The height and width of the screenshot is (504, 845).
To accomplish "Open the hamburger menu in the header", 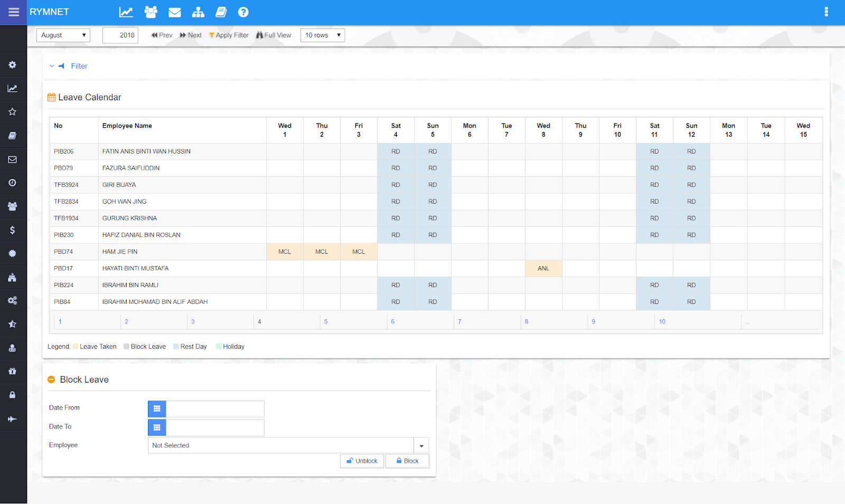I will coord(14,12).
